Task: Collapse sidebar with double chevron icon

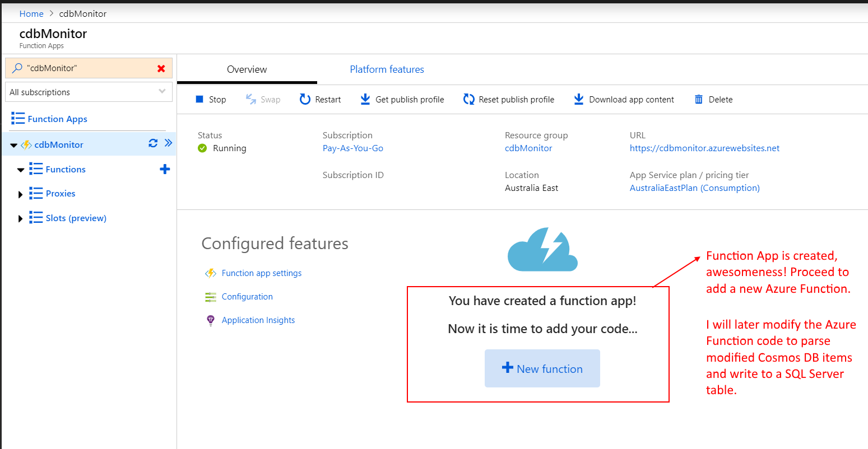Action: click(x=168, y=143)
